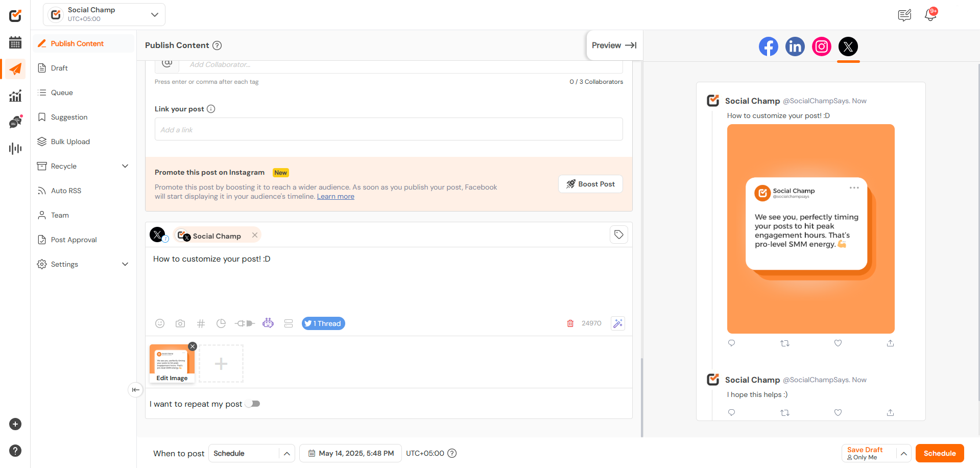Click the 1 Thread button
The height and width of the screenshot is (468, 980).
(x=323, y=323)
